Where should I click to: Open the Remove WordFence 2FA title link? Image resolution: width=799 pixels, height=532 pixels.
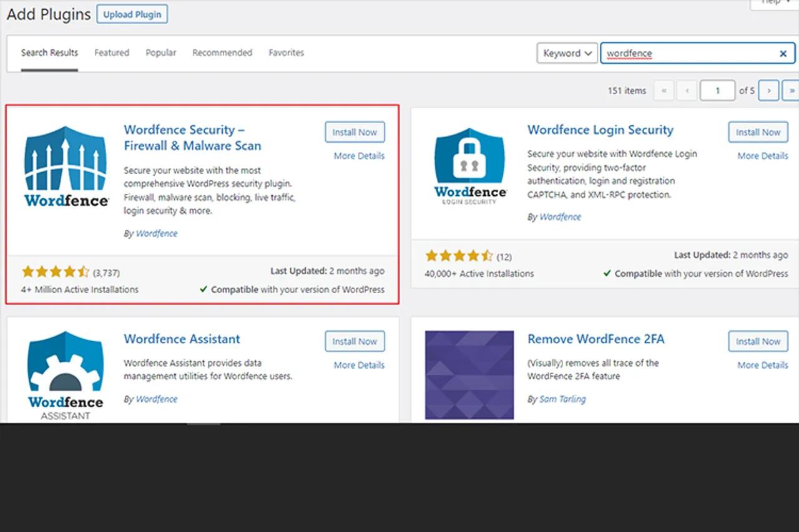596,339
